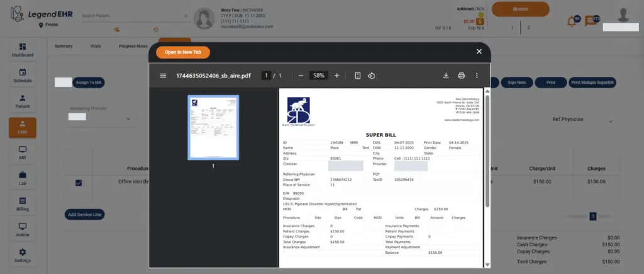This screenshot has height=274, width=644.
Task: Click the Add Service Line button
Action: [x=85, y=215]
